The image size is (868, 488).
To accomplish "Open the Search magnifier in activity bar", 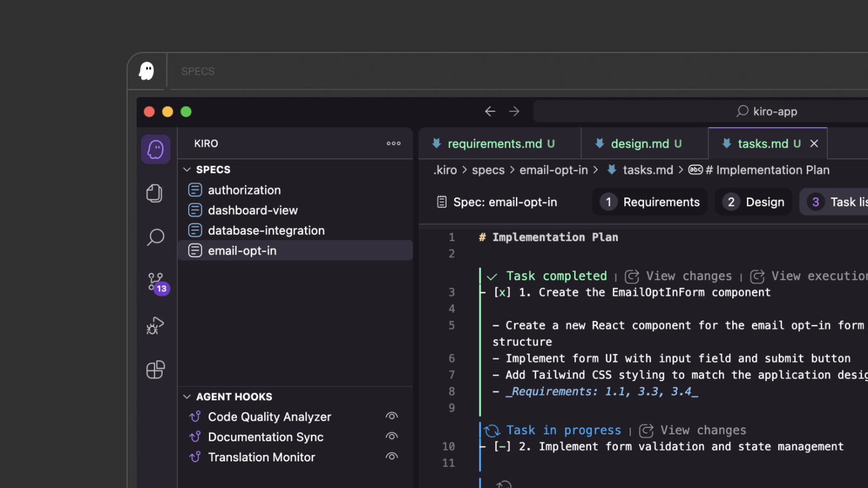I will click(x=155, y=237).
